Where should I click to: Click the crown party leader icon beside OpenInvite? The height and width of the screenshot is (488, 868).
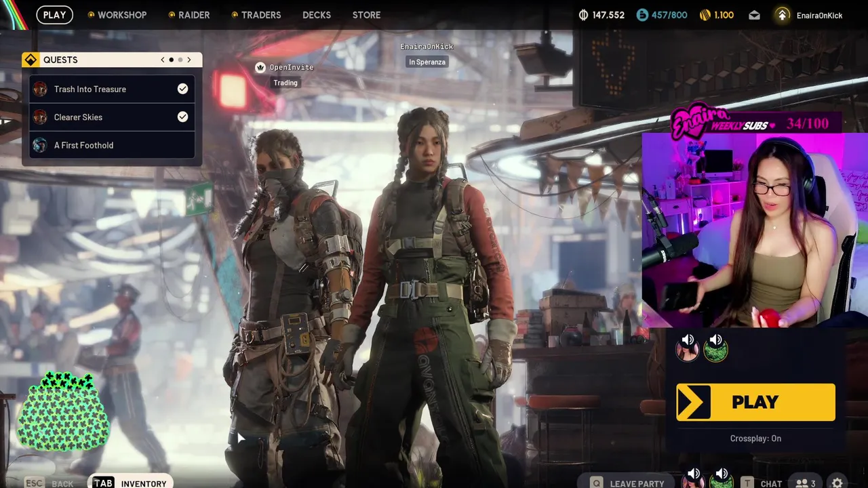pyautogui.click(x=260, y=67)
